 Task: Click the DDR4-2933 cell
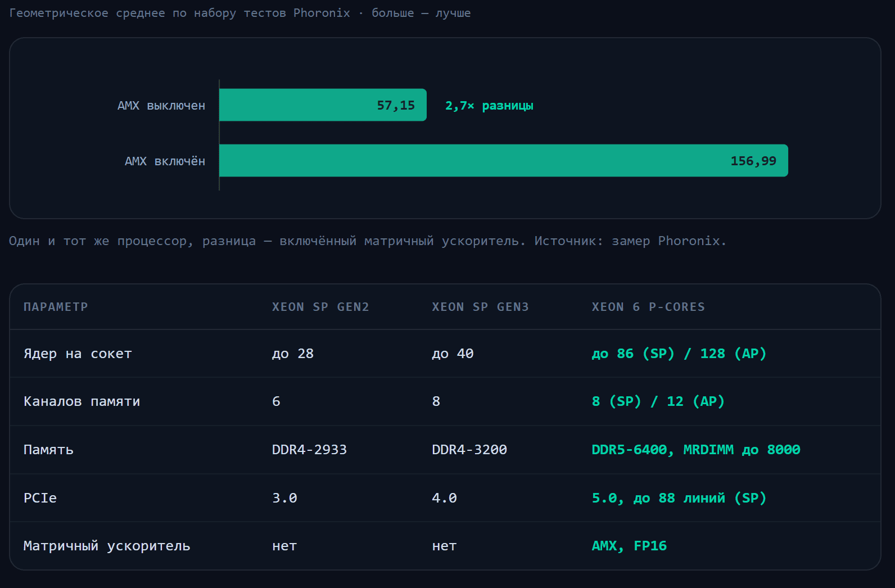tap(309, 450)
